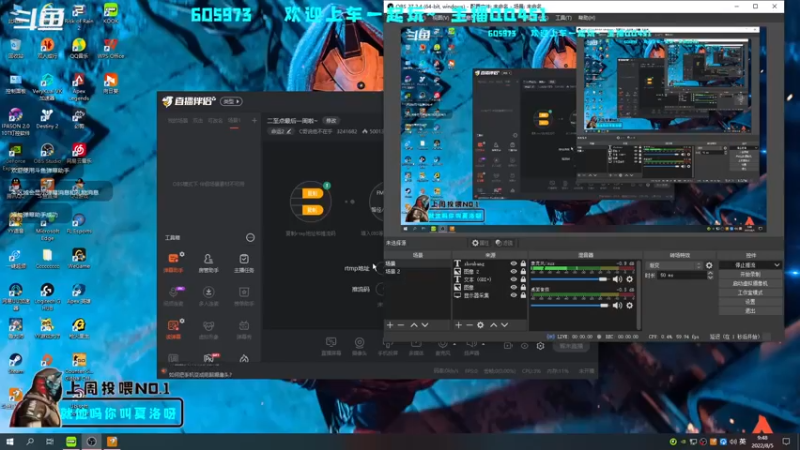This screenshot has height=450, width=800.
Task: Toggle lock on 图像 2 source
Action: point(523,271)
